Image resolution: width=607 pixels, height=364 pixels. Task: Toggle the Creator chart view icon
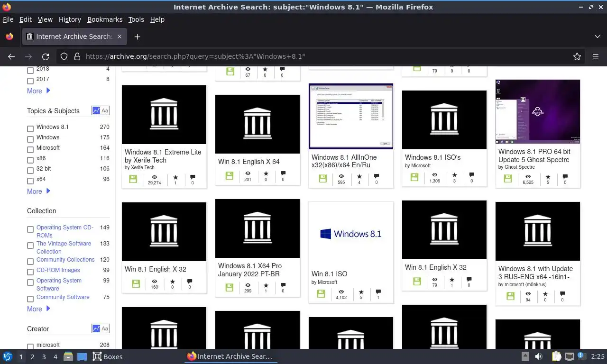96,328
